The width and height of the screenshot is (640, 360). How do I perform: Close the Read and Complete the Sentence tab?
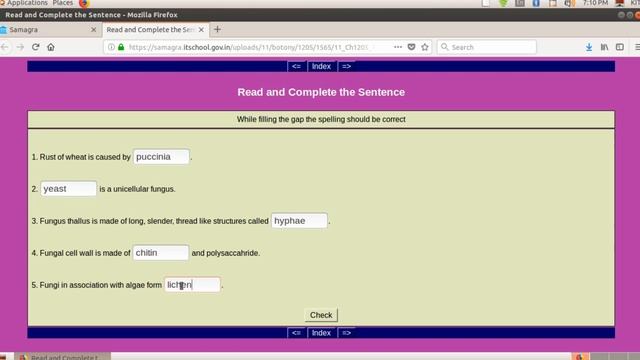(x=201, y=30)
